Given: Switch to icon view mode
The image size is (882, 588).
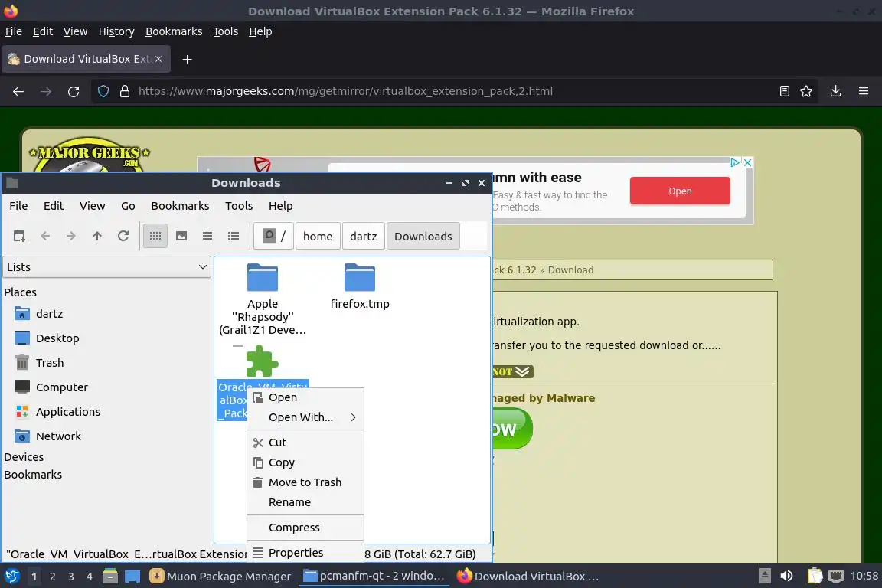Looking at the screenshot, I should pos(155,237).
